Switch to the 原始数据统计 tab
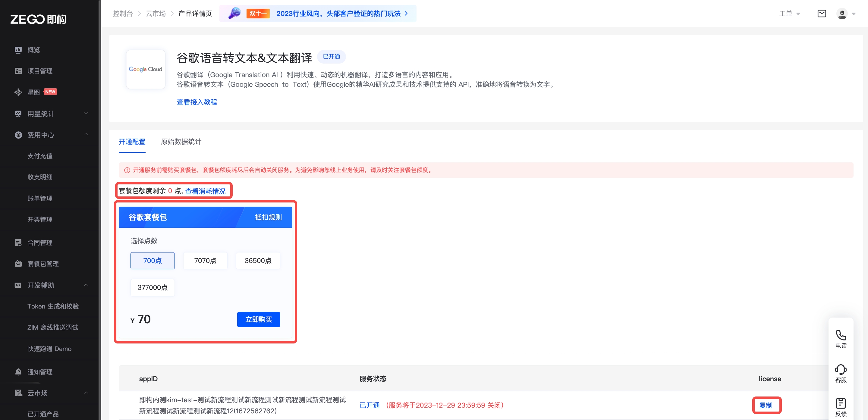 click(181, 142)
